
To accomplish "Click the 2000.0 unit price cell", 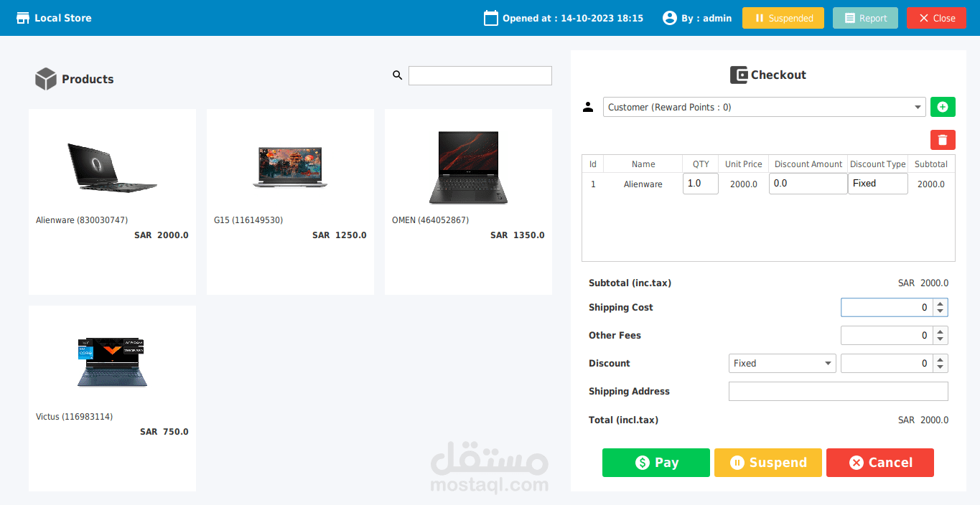I will coord(744,184).
